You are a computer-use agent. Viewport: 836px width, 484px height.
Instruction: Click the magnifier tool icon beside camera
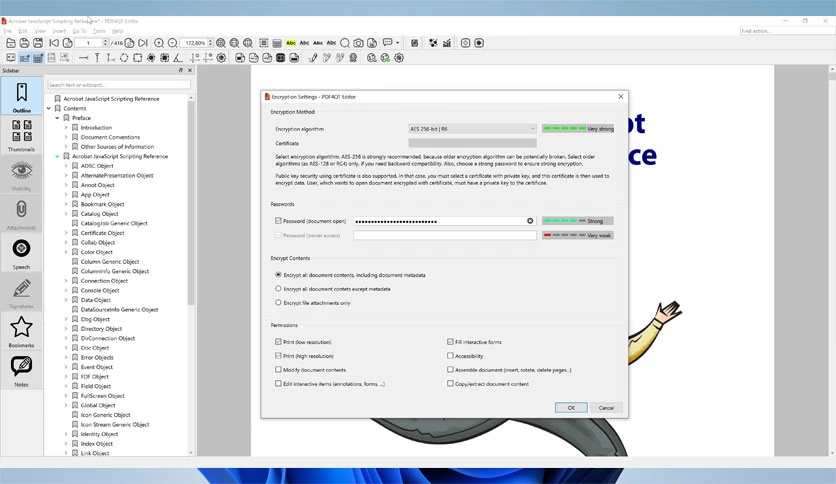[x=345, y=43]
